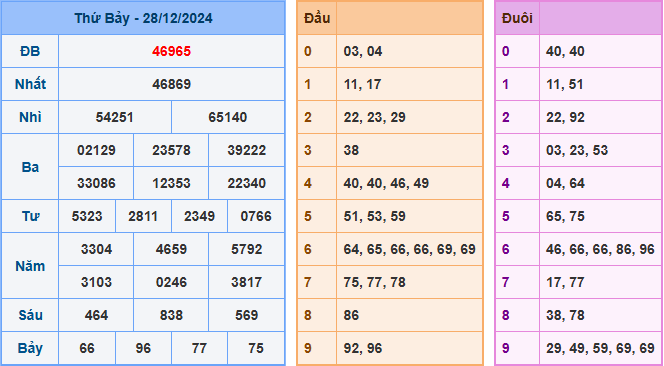Select Năm prize number 4659

[x=172, y=249]
